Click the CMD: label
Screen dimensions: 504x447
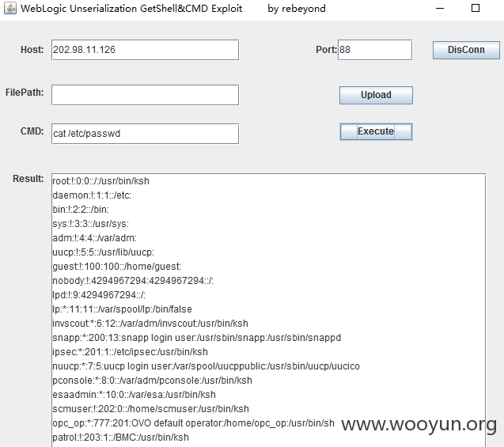tap(32, 131)
